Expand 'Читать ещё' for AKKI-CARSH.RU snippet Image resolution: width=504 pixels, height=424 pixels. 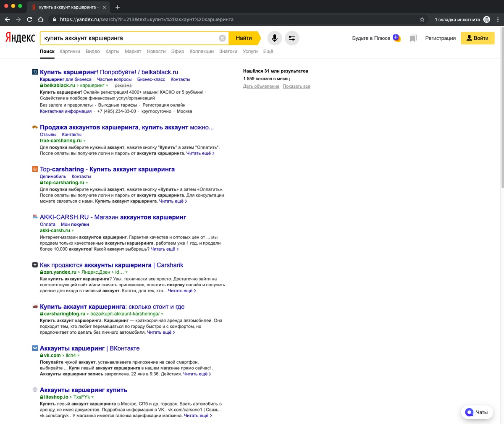click(x=165, y=249)
